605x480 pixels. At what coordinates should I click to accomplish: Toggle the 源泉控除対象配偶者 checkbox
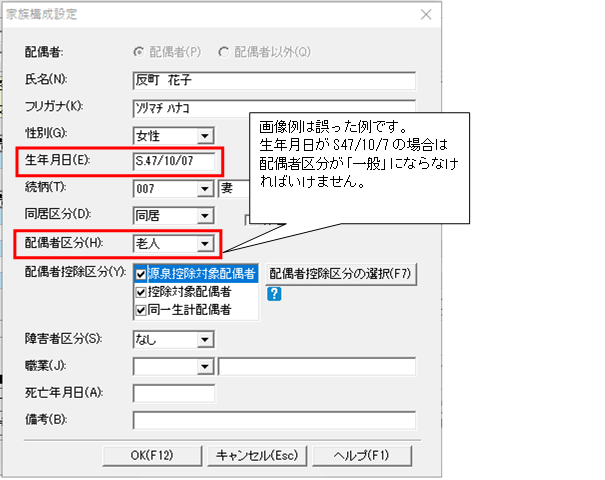141,274
